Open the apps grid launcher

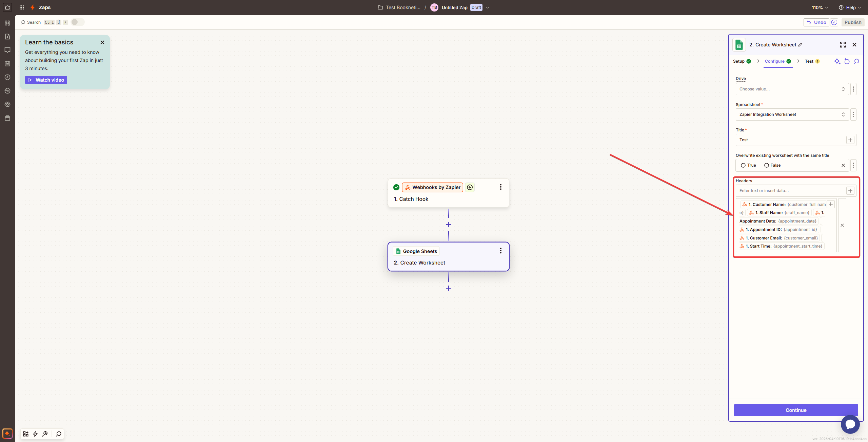click(x=22, y=7)
